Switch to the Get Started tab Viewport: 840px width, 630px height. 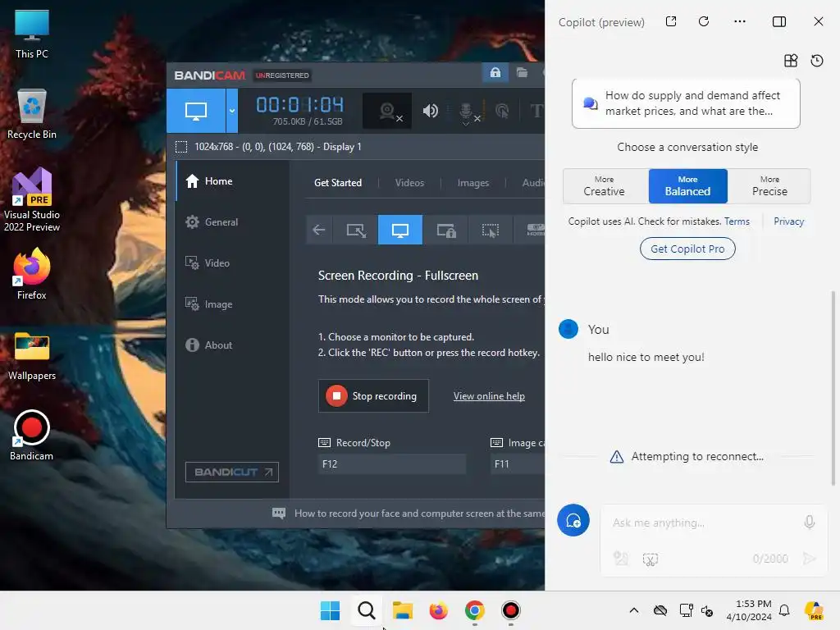point(337,183)
